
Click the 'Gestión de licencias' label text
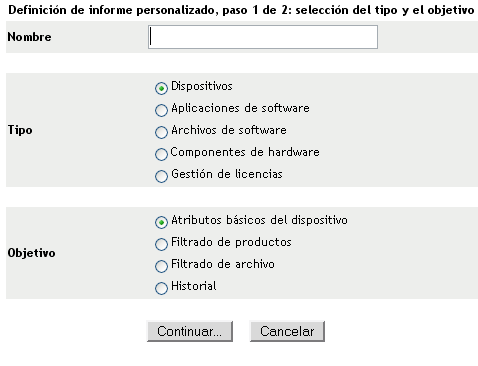[x=227, y=174]
